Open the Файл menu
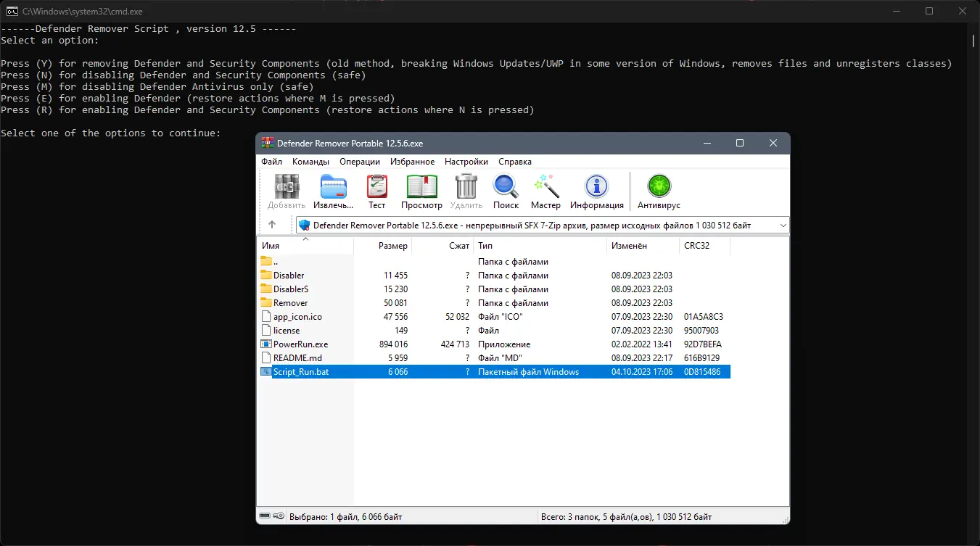Viewport: 980px width, 546px height. 272,162
